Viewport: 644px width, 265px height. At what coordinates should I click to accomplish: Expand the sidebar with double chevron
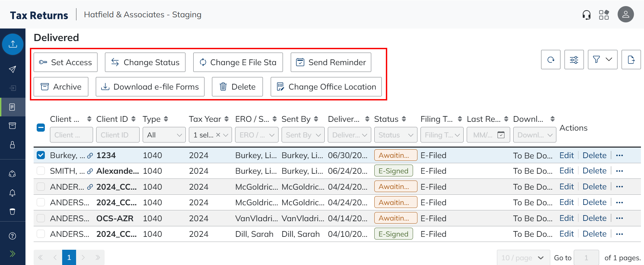pos(13,254)
